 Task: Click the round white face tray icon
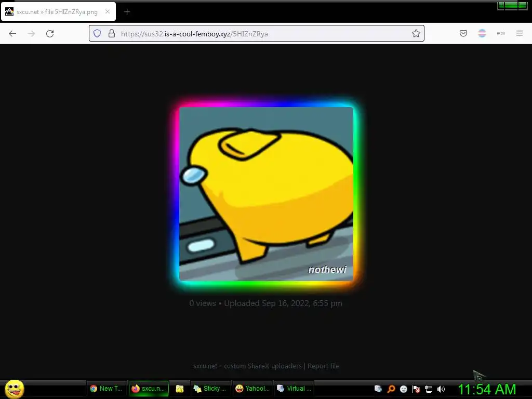pos(403,389)
